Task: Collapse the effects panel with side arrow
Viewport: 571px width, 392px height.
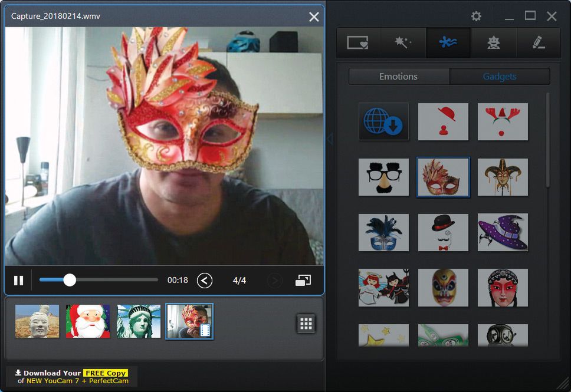Action: point(330,139)
